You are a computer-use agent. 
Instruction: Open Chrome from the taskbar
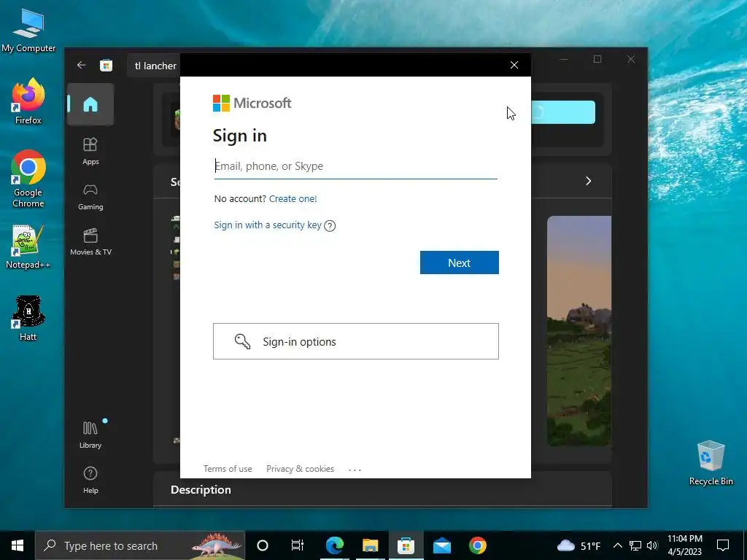coord(477,545)
